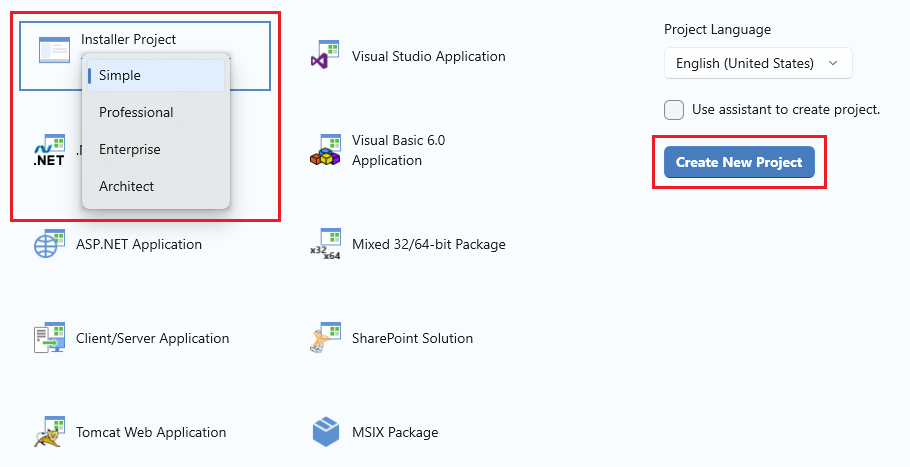This screenshot has width=910, height=467.
Task: Click the .NET application icon
Action: click(49, 151)
